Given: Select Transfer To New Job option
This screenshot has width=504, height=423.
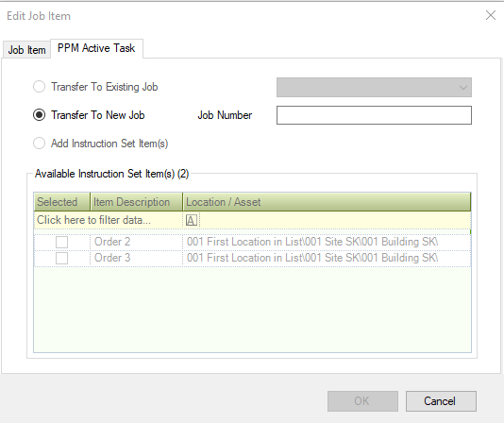Looking at the screenshot, I should [x=40, y=115].
